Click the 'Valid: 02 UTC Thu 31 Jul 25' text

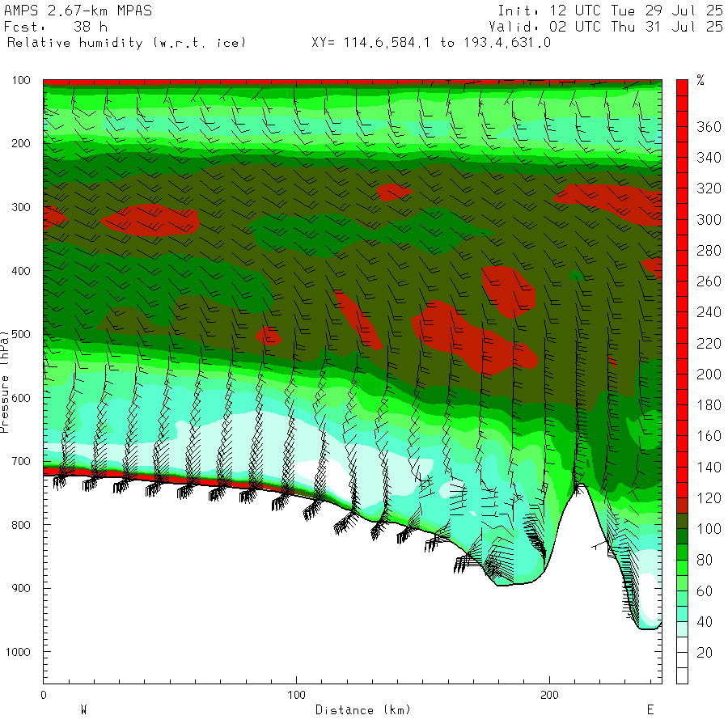606,27
